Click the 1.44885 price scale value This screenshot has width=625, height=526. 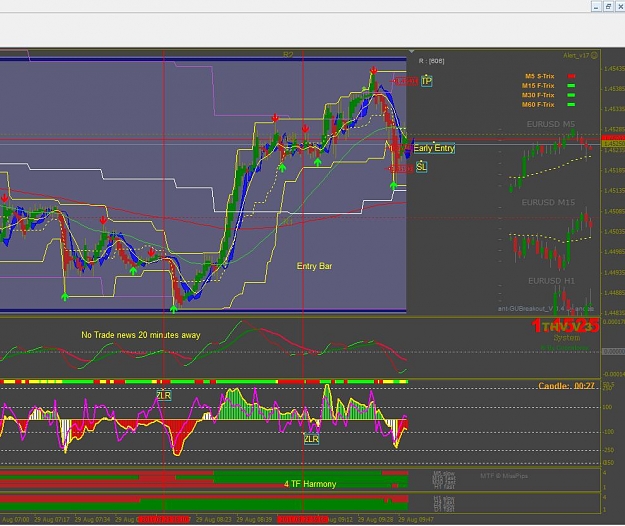click(x=614, y=292)
